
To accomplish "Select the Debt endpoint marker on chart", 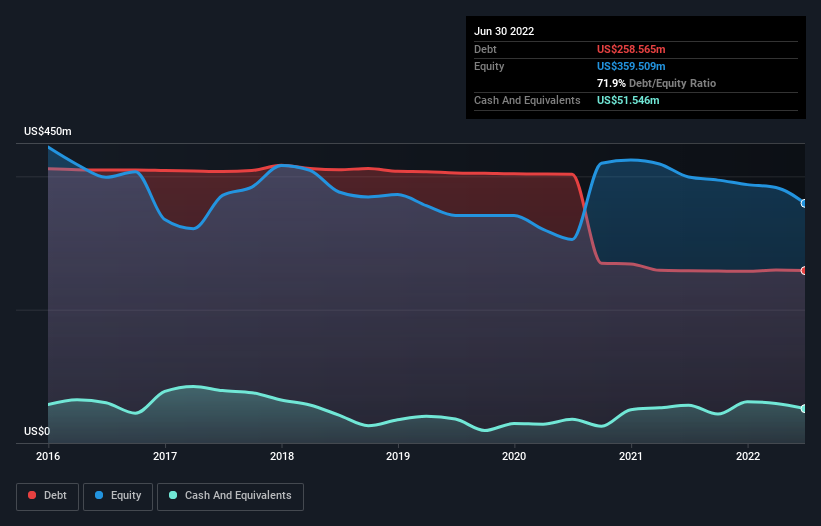I will tap(804, 271).
